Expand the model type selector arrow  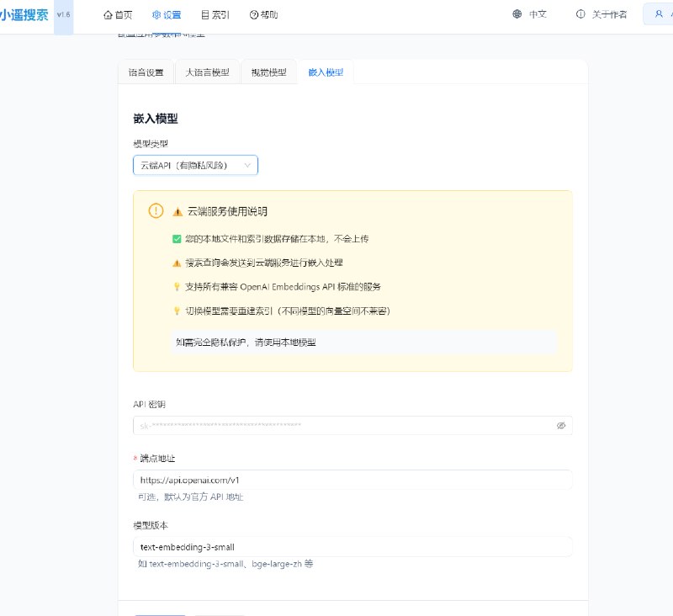248,165
